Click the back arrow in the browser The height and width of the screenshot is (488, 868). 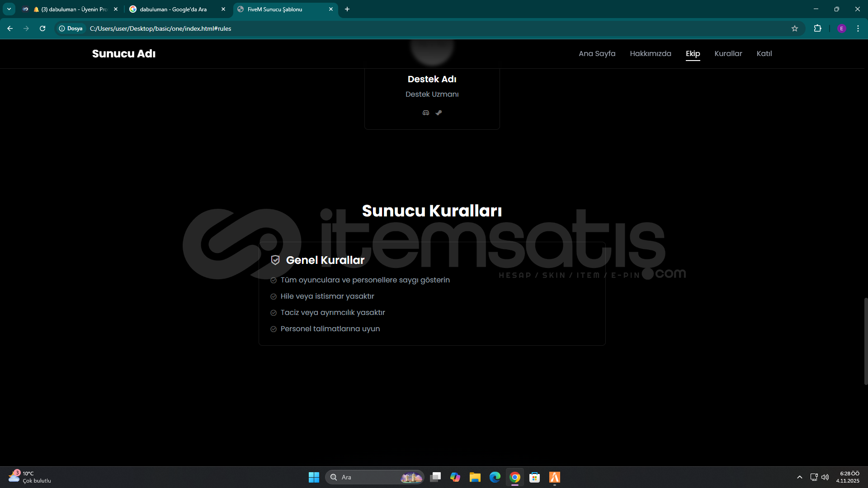(10, 28)
